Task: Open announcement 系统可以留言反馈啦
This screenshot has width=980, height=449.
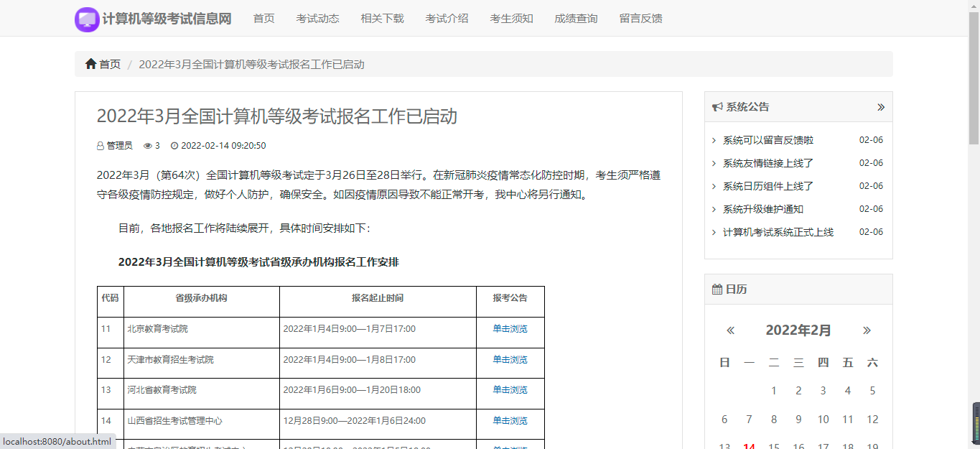Action: [x=768, y=140]
